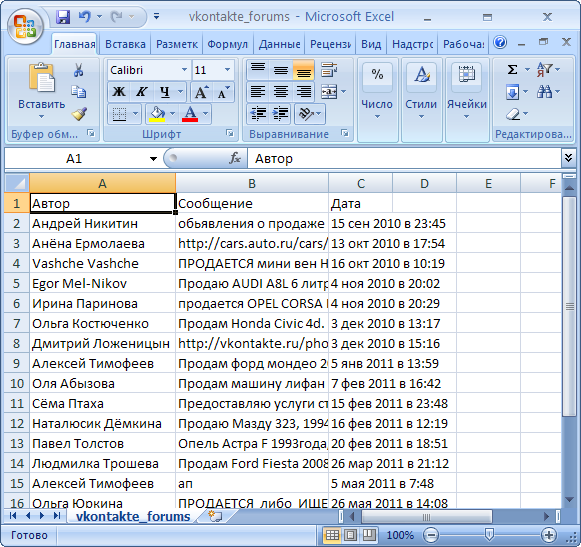Open Sort and Filter icon

(545, 69)
